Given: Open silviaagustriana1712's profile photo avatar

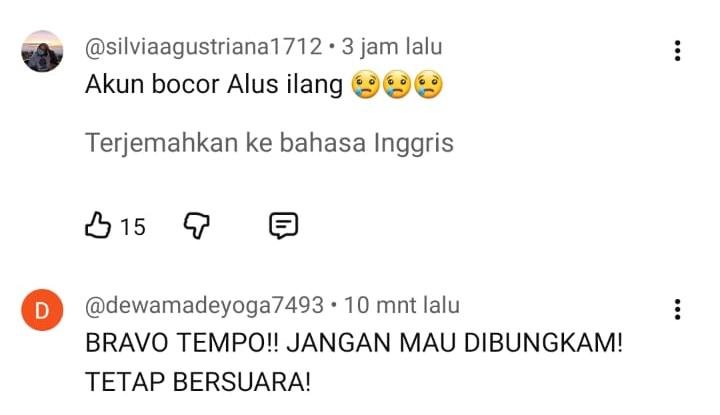Looking at the screenshot, I should [x=42, y=51].
